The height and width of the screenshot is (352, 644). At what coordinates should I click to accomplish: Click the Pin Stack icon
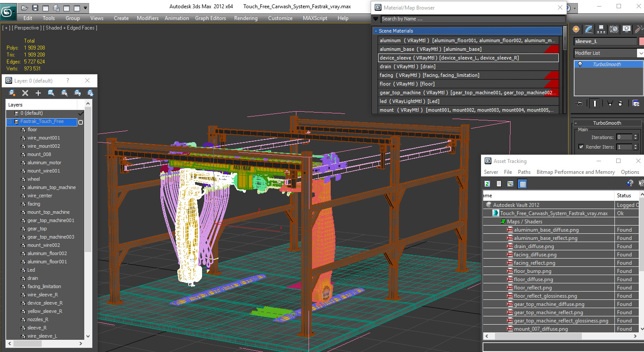click(579, 103)
